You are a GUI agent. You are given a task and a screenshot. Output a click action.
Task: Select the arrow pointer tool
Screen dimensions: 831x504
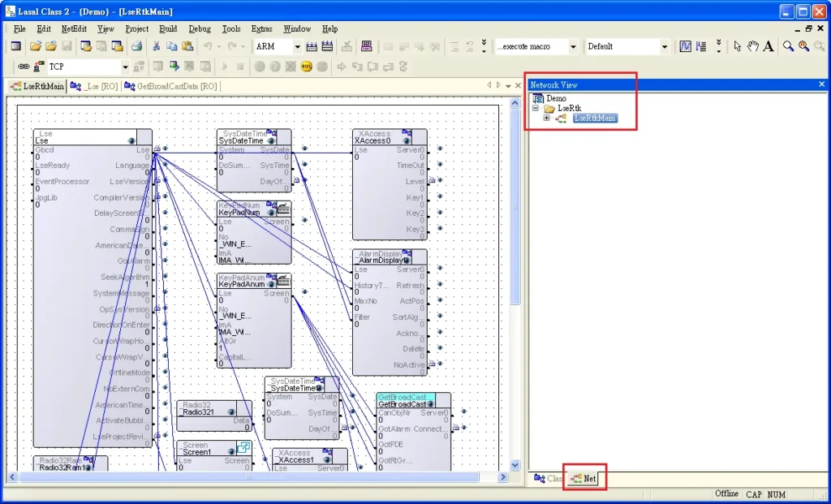[737, 46]
